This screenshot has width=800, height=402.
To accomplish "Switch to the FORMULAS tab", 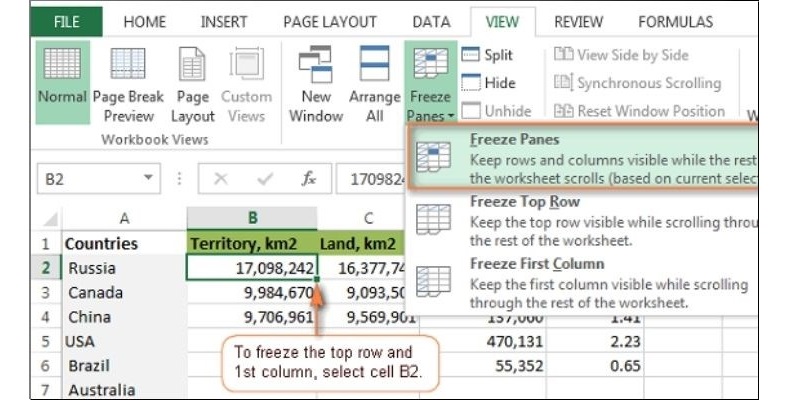I will 676,22.
